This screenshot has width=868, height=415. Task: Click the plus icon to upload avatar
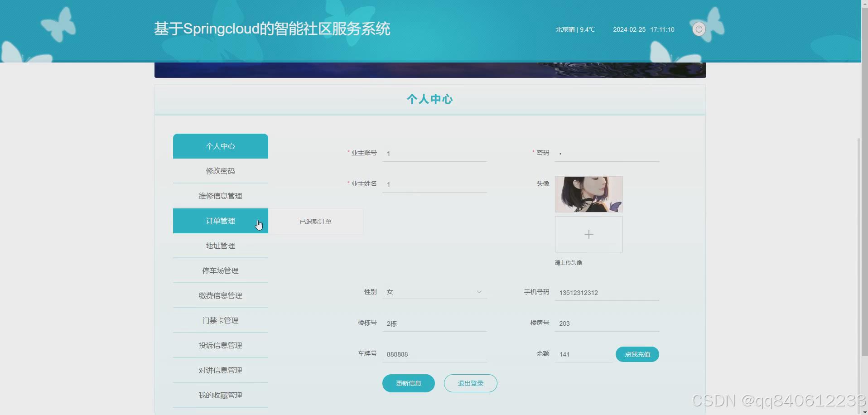point(588,234)
